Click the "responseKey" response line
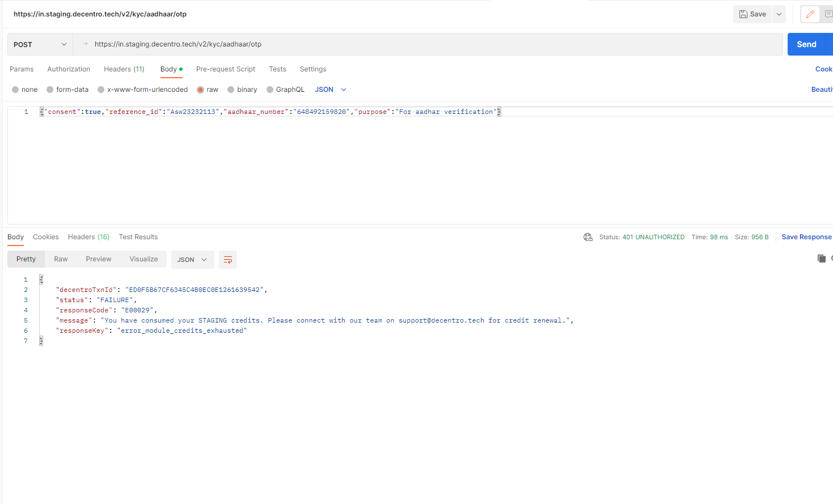The width and height of the screenshot is (833, 504). 151,331
